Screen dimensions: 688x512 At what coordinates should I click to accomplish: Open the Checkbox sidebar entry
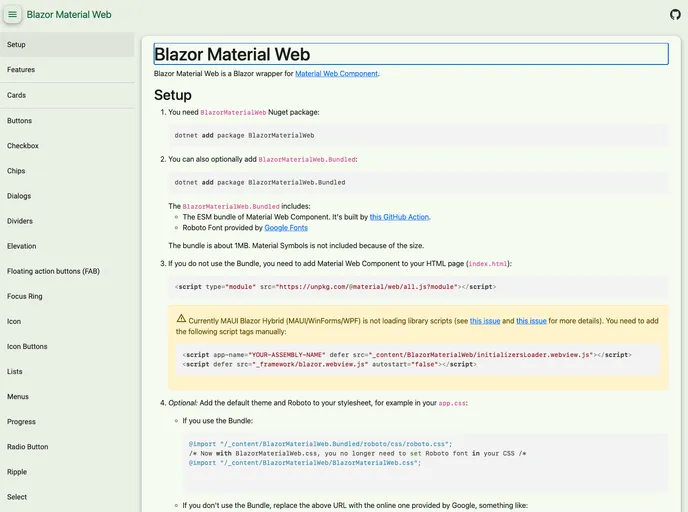[x=23, y=146]
